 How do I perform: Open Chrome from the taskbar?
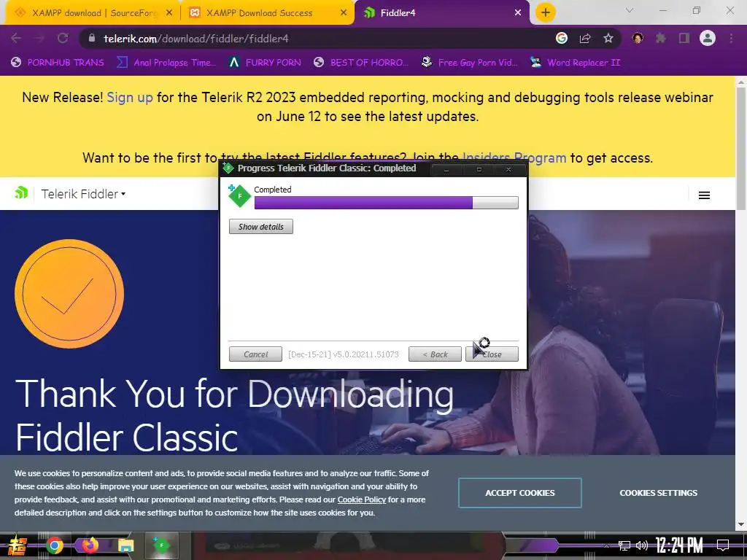54,545
